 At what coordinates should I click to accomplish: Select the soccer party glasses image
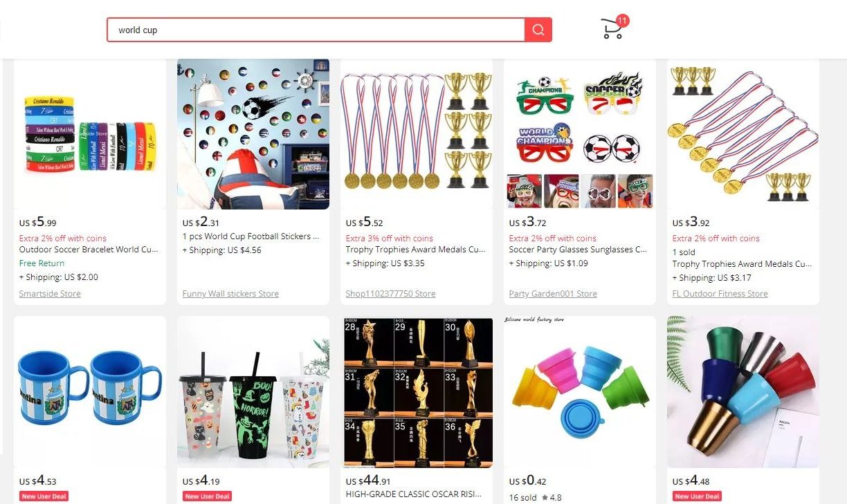[580, 134]
